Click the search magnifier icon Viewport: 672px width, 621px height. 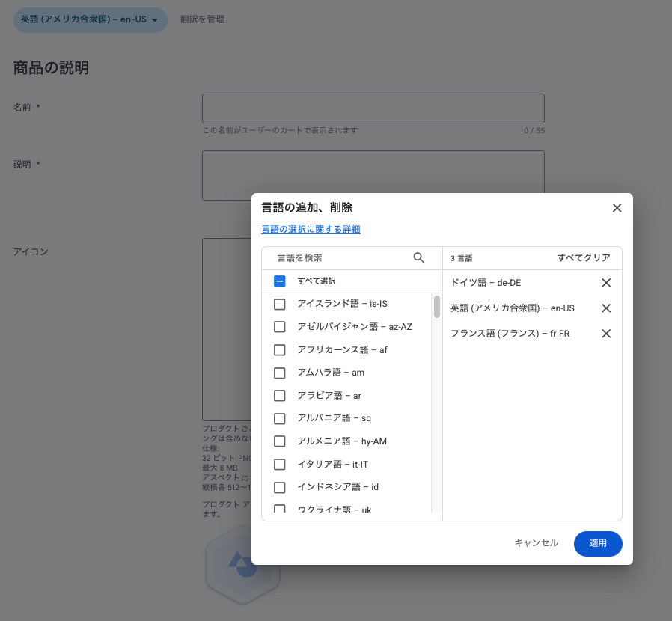[419, 258]
